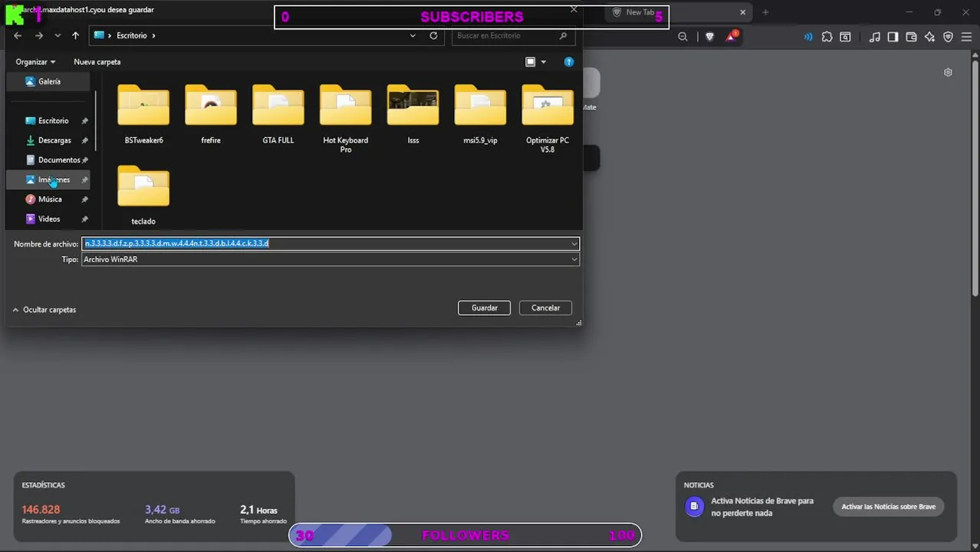This screenshot has height=552, width=980.
Task: Open recent locations chevron beside forward arrow
Action: pyautogui.click(x=58, y=35)
